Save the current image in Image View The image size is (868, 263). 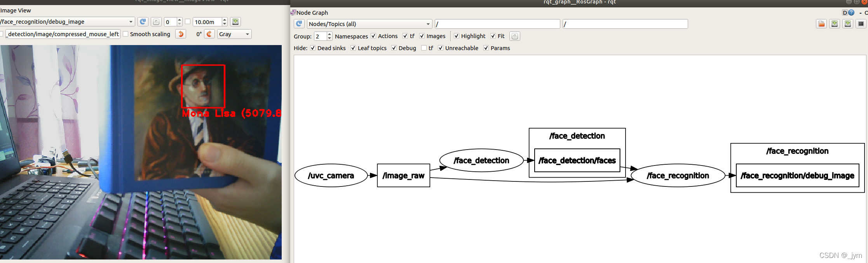click(235, 22)
